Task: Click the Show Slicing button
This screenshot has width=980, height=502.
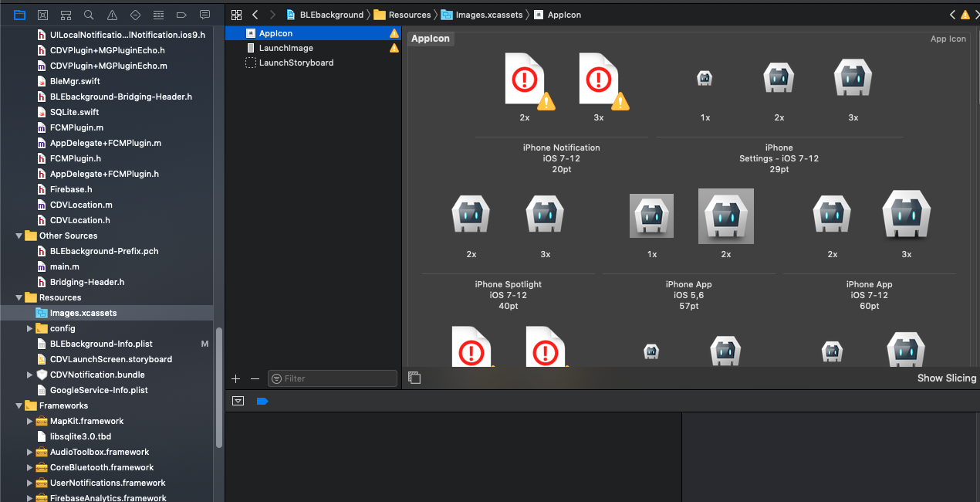Action: click(x=947, y=378)
